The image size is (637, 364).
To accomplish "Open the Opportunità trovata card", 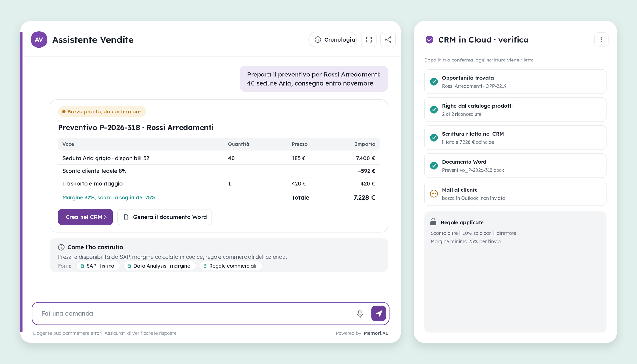I will (515, 82).
